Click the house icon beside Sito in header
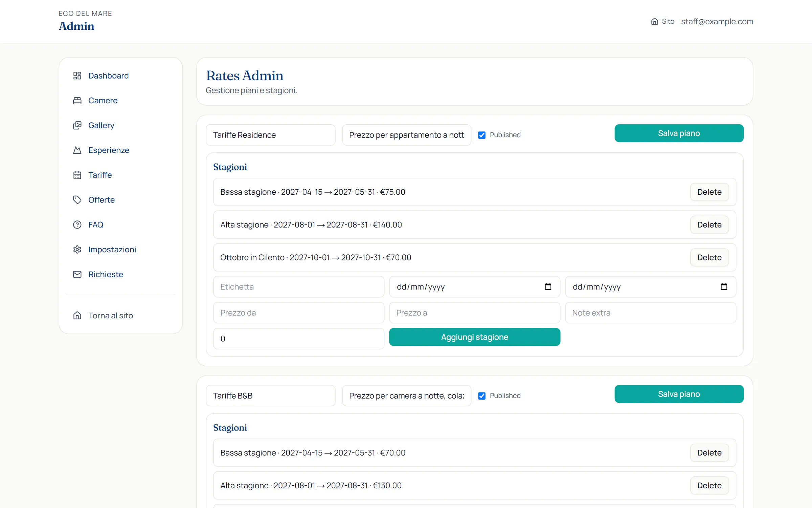Image resolution: width=812 pixels, height=508 pixels. point(655,21)
